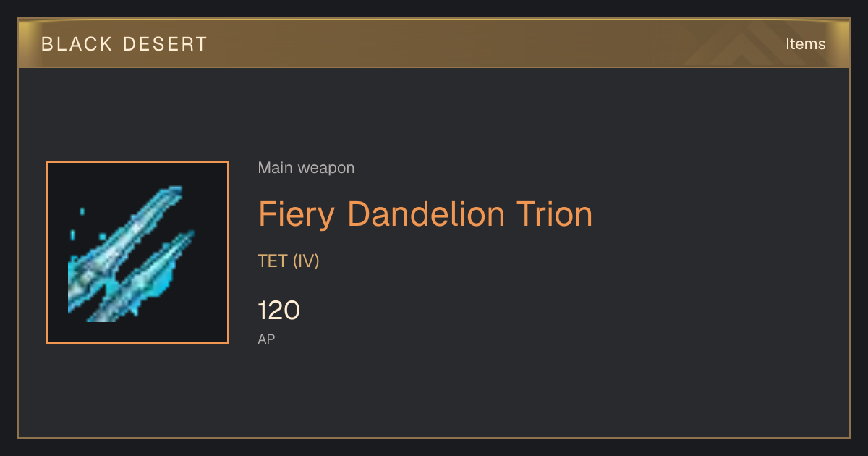The image size is (868, 456).
Task: Click the AP stat label
Action: coord(266,339)
